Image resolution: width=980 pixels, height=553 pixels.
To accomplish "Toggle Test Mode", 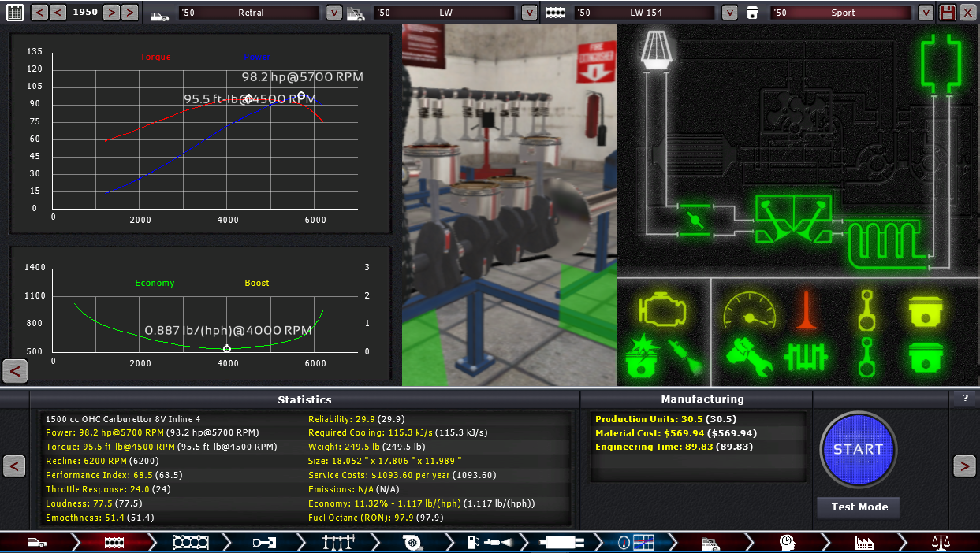I will coord(859,507).
